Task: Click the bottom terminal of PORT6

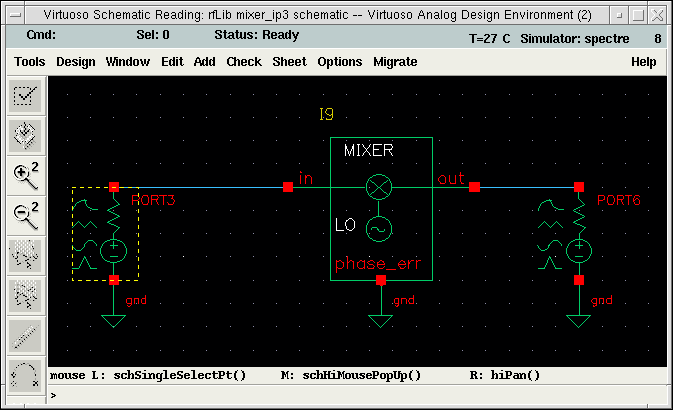Action: (x=579, y=280)
